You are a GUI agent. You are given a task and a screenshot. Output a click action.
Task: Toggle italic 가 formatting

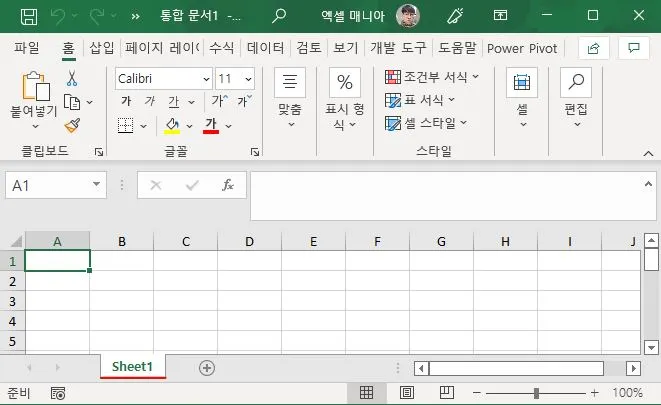pyautogui.click(x=150, y=101)
